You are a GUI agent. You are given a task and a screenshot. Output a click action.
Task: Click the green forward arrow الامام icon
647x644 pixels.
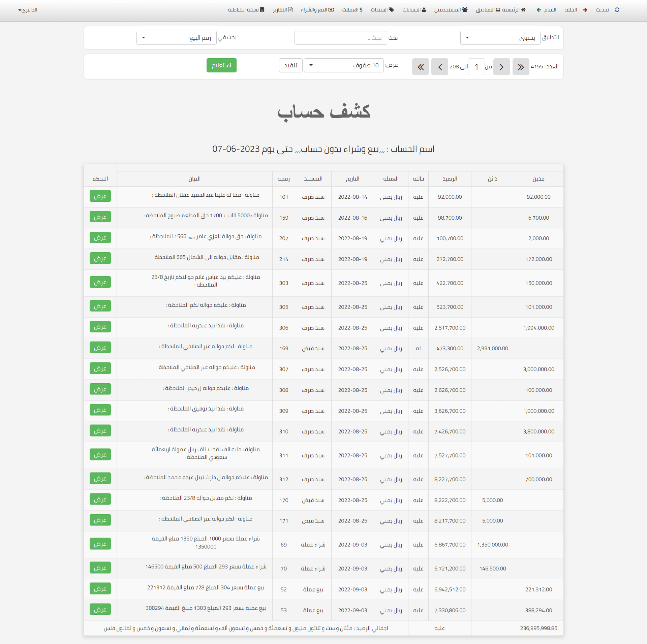539,10
